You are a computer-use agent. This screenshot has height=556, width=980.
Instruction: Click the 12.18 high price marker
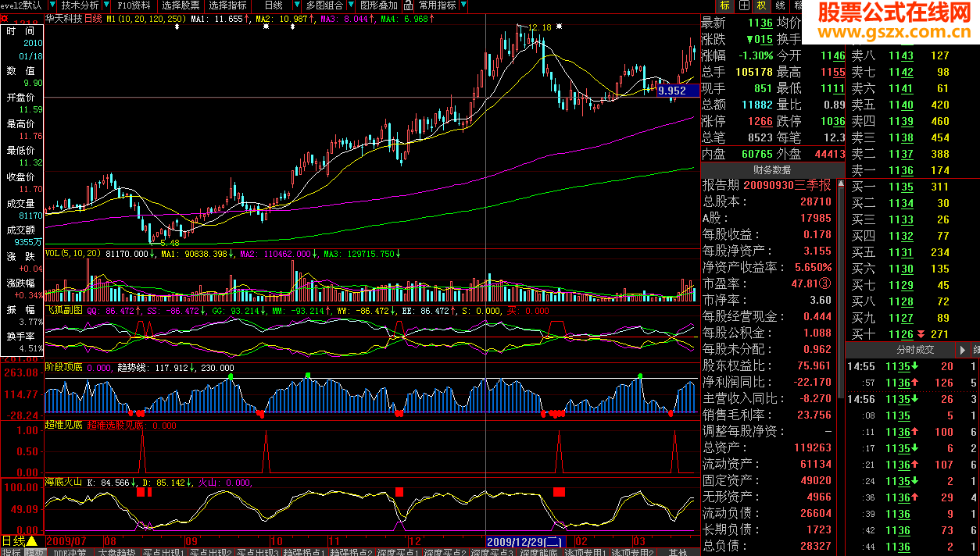pyautogui.click(x=539, y=27)
